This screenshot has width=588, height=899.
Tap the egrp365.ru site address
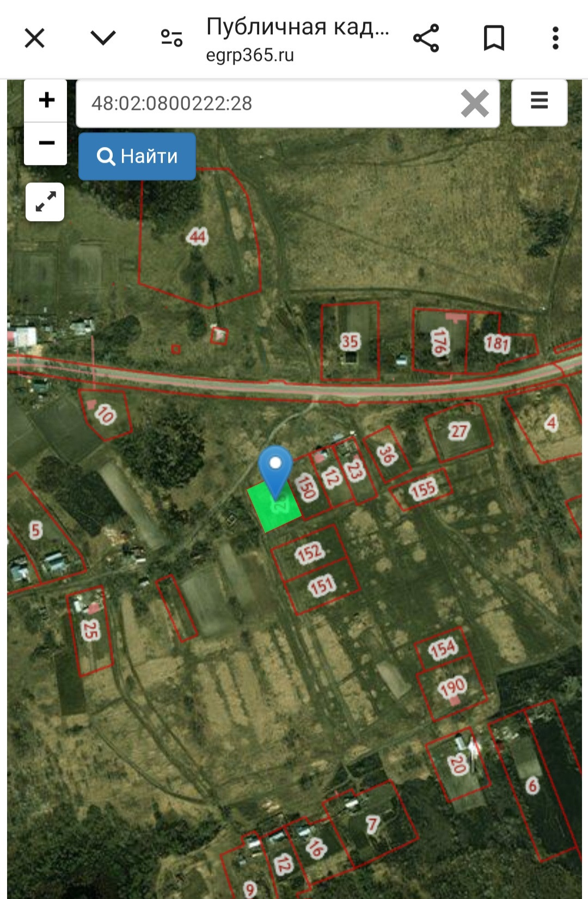point(250,55)
